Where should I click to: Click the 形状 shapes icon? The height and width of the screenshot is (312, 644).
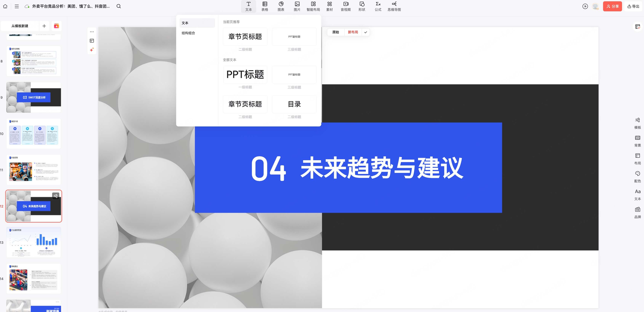point(361,6)
